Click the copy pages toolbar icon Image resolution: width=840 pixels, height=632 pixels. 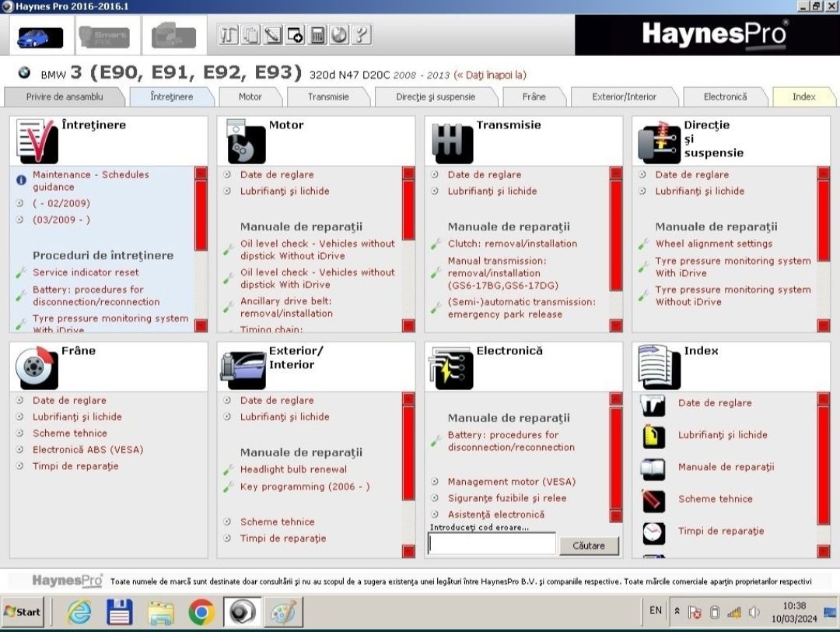250,35
